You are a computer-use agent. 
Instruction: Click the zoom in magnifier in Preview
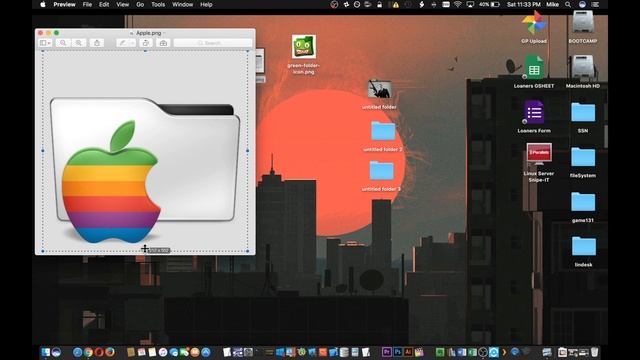[x=78, y=43]
